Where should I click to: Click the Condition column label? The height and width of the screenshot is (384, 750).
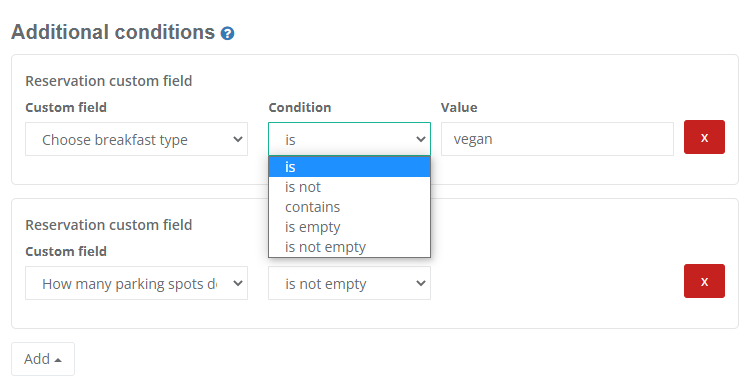(300, 107)
